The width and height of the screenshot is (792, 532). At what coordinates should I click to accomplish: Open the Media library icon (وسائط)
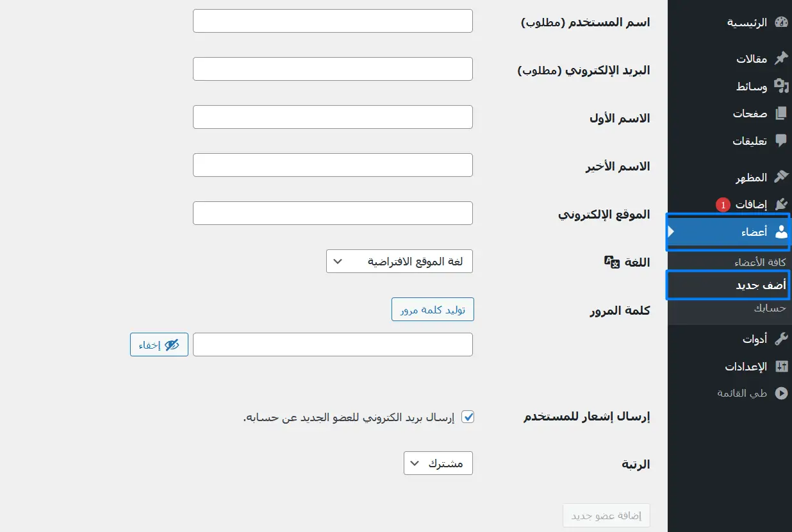click(780, 86)
